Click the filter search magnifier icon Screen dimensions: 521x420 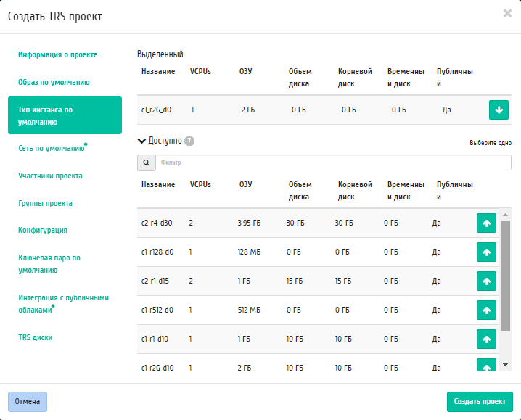(146, 162)
